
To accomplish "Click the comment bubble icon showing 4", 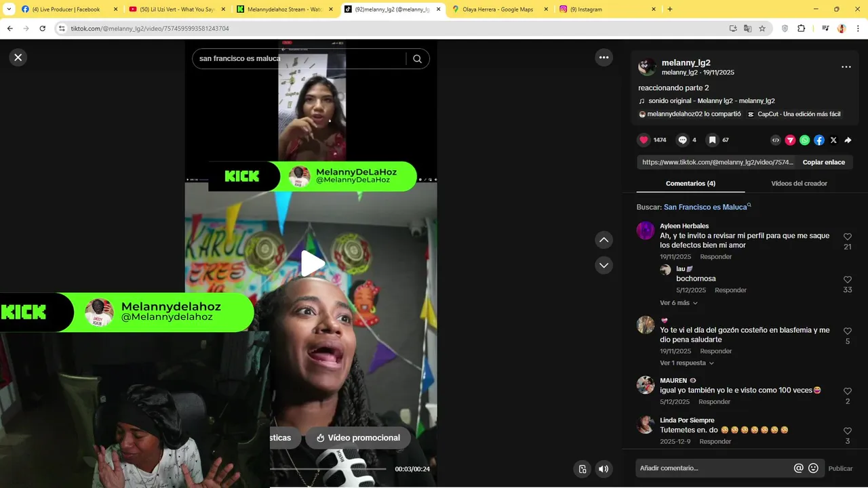I will [x=683, y=140].
